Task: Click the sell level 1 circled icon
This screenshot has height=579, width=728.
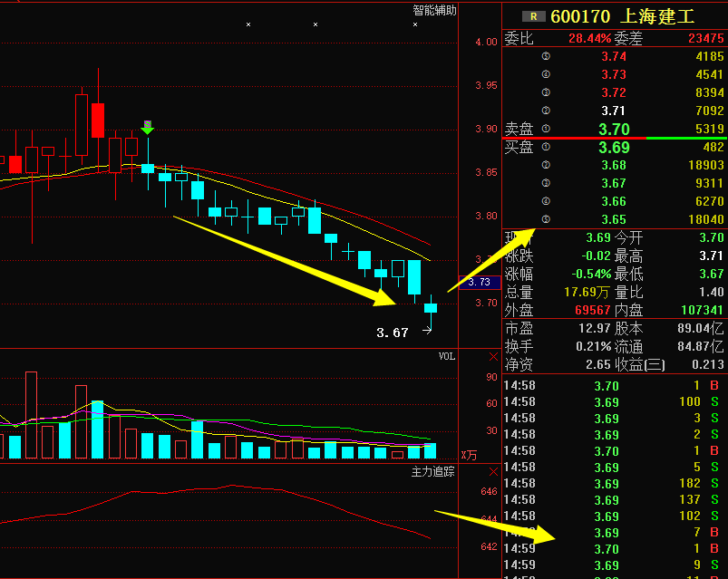Action: tap(546, 129)
